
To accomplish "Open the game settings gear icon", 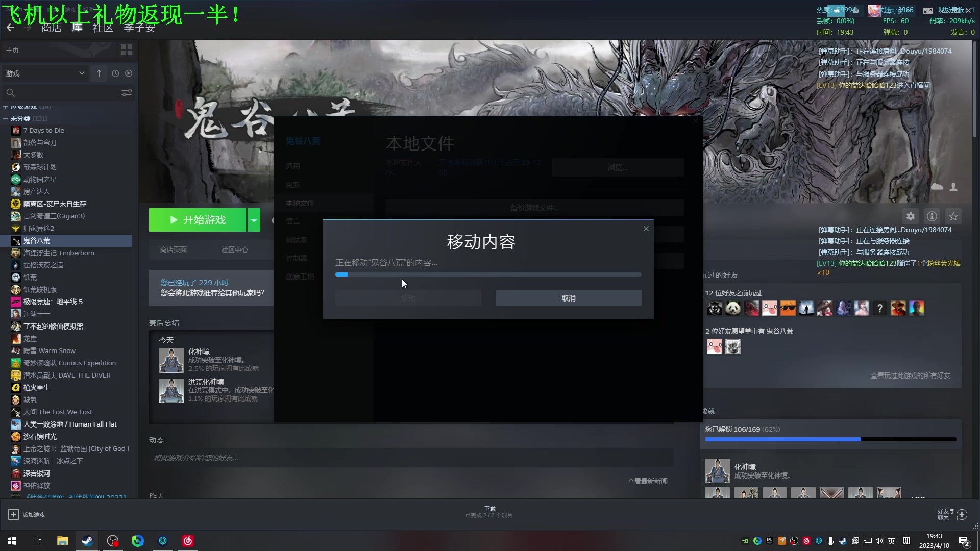I will pyautogui.click(x=911, y=216).
